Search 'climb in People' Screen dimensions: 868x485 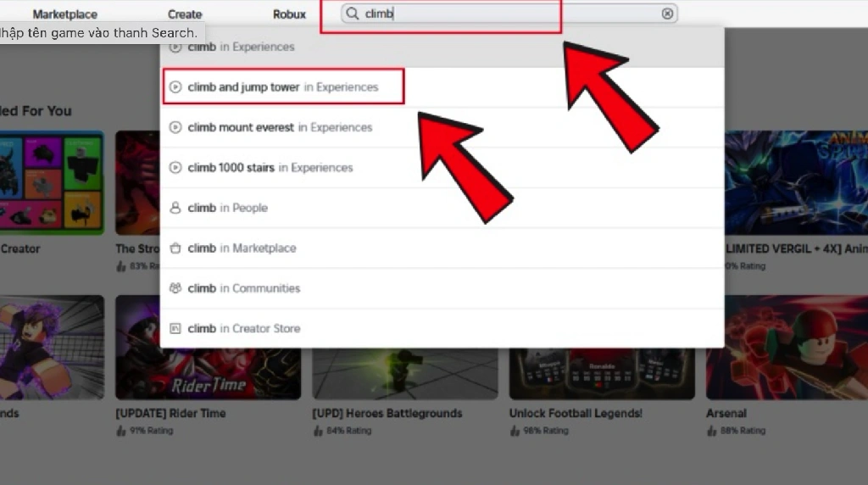click(442, 208)
